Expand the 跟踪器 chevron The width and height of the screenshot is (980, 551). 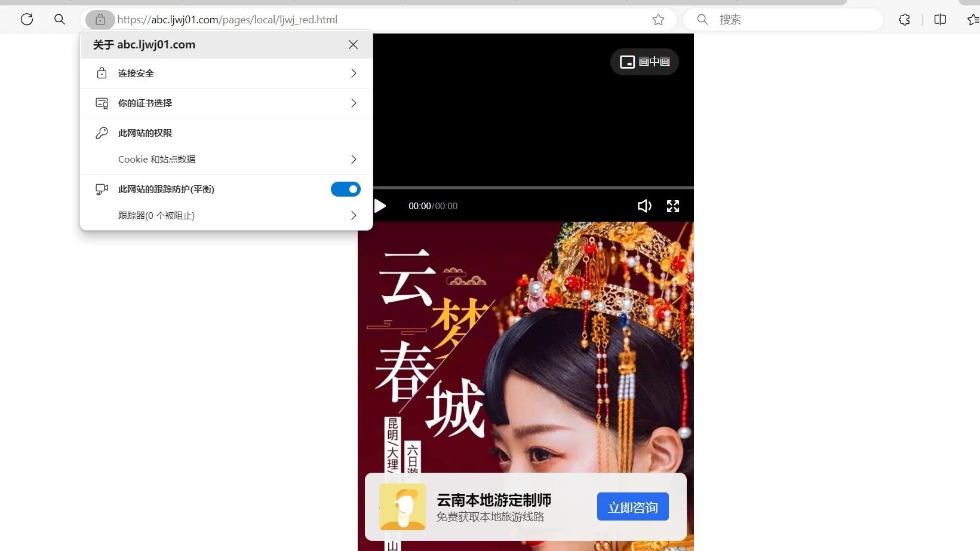(354, 215)
